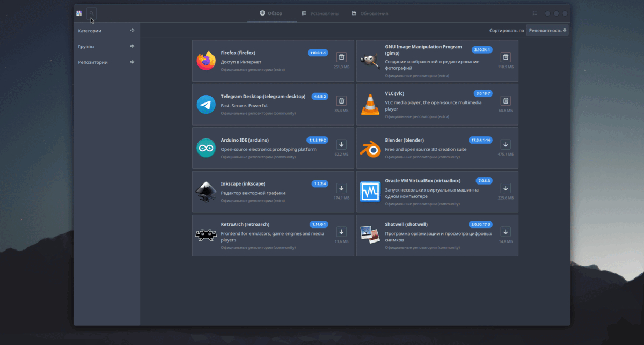Click the Firefox logo icon
This screenshot has width=644, height=345.
pos(206,61)
